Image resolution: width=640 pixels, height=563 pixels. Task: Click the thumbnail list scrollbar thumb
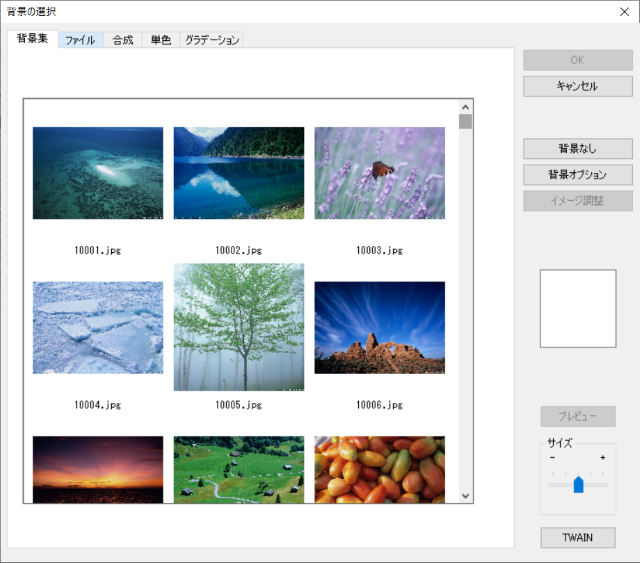click(465, 122)
